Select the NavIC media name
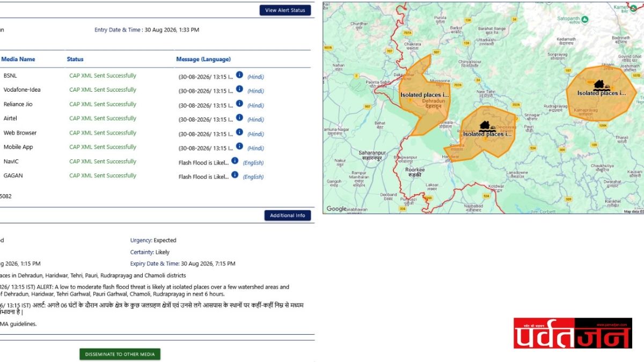The width and height of the screenshot is (644, 362). 11,161
